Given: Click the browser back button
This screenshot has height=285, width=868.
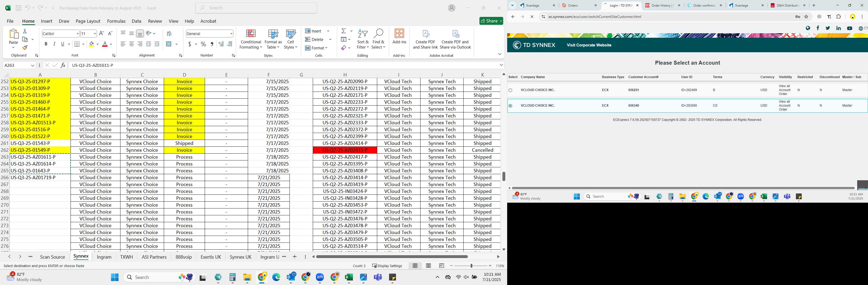Looking at the screenshot, I should click(513, 16).
